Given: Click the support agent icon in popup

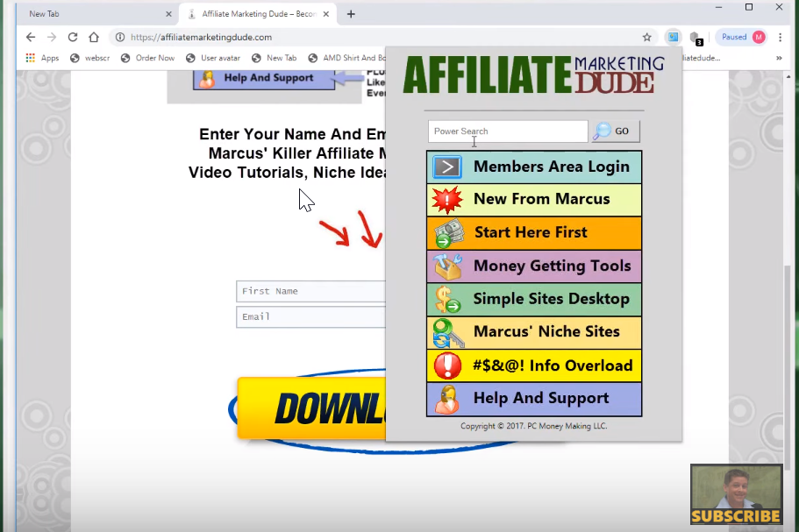Looking at the screenshot, I should [446, 400].
